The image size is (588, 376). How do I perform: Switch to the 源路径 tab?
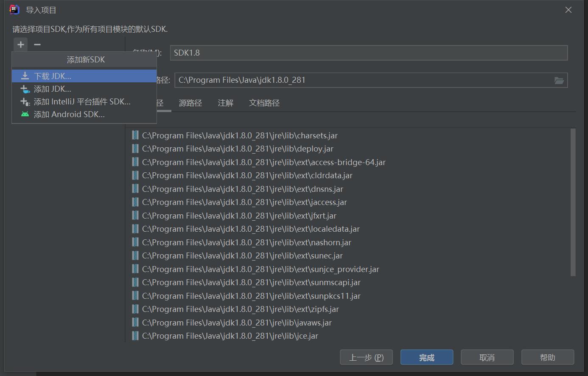[190, 103]
